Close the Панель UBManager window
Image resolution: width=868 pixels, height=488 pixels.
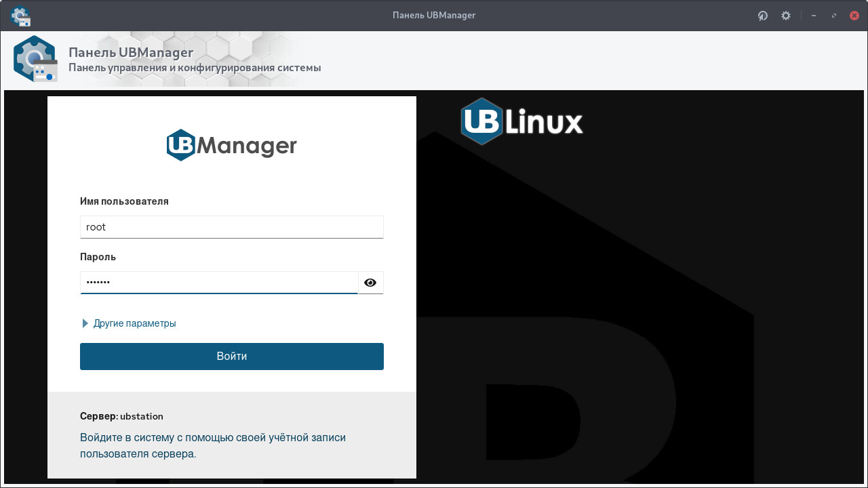click(x=854, y=16)
